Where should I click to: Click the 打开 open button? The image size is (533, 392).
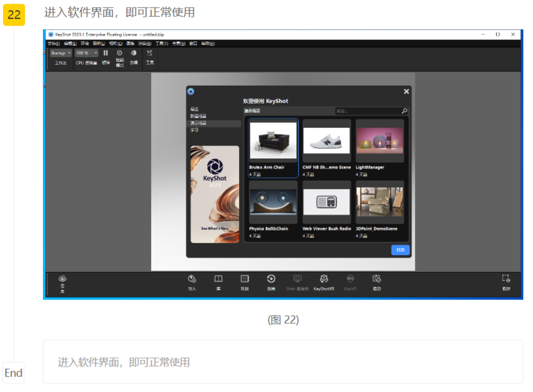(400, 250)
